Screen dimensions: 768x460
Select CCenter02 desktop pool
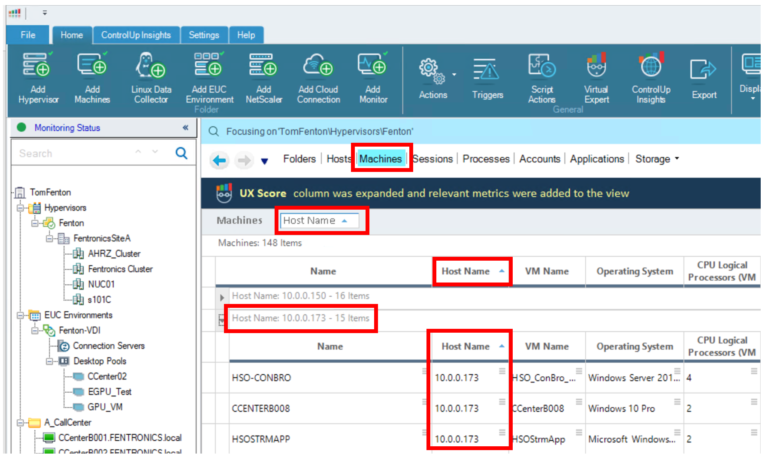click(x=107, y=377)
